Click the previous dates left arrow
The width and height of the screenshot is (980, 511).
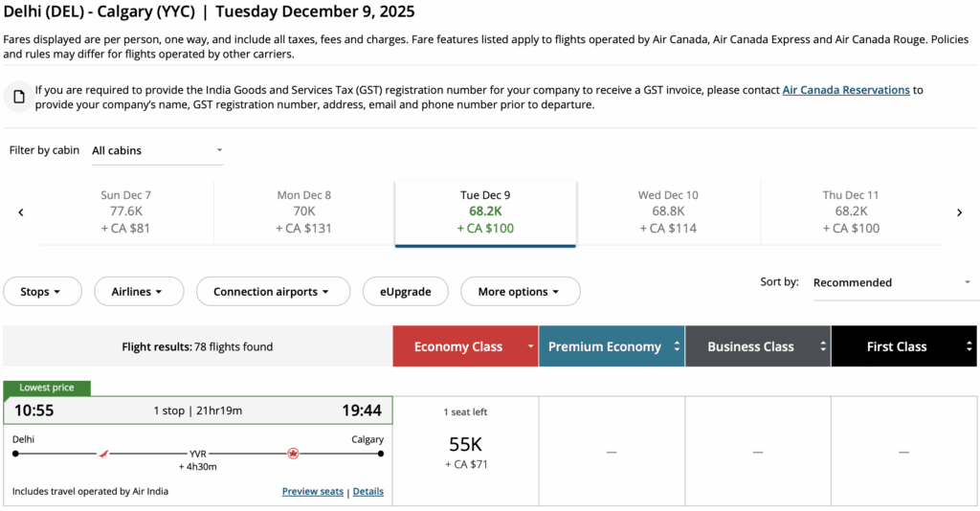(21, 212)
